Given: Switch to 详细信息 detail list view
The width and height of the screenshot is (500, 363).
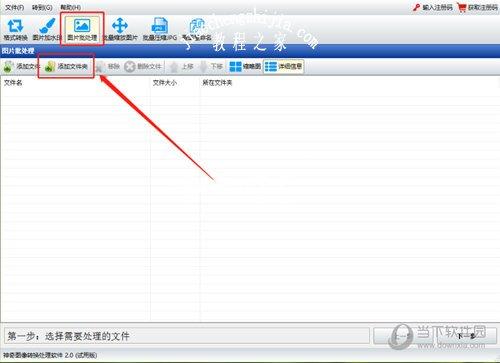Looking at the screenshot, I should click(x=283, y=67).
